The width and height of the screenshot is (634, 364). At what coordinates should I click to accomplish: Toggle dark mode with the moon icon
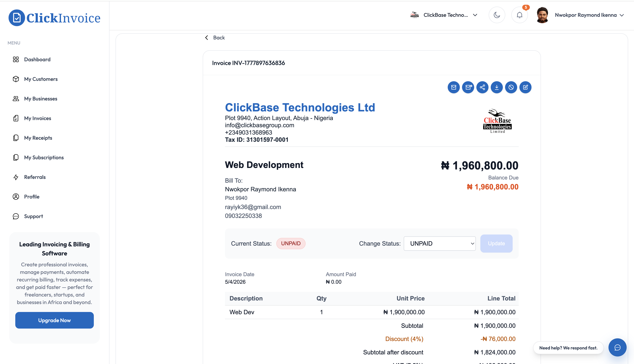[x=497, y=15]
